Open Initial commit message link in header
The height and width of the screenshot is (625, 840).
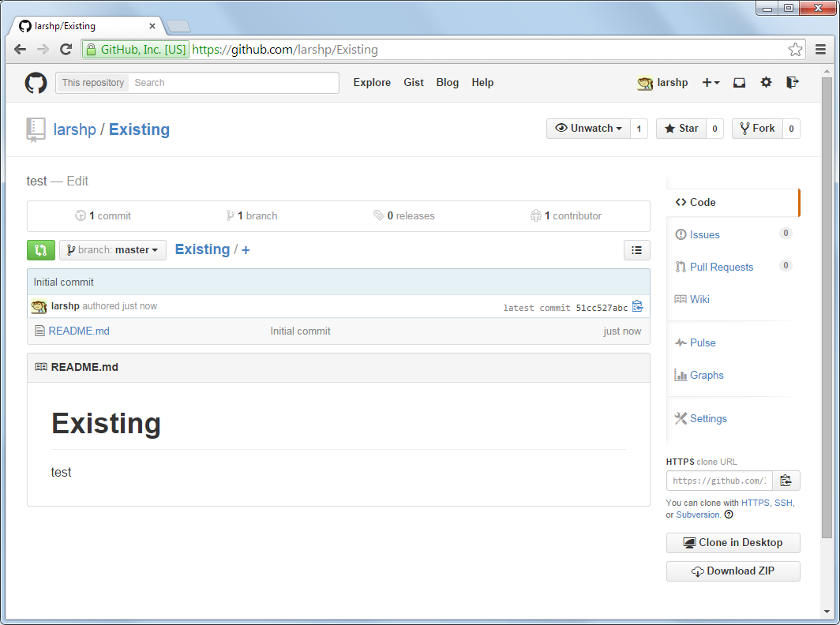[x=63, y=283]
